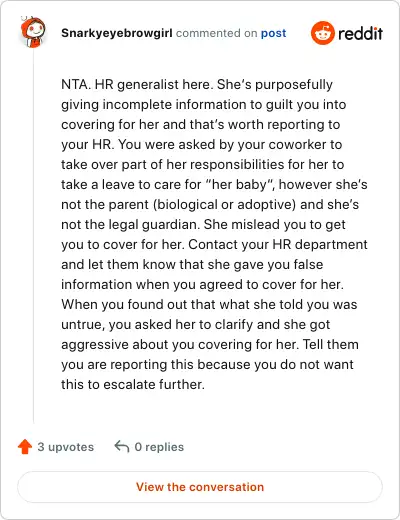Click the vertical thread line under the avatar

(x=33, y=235)
